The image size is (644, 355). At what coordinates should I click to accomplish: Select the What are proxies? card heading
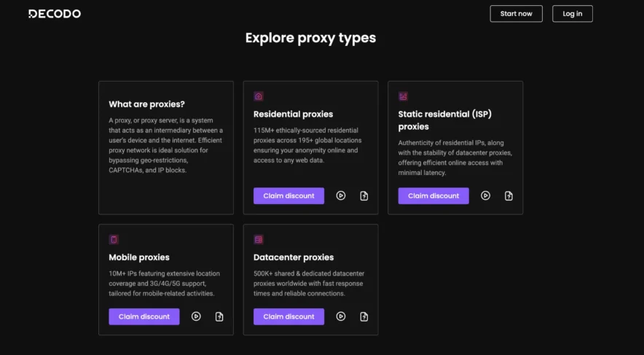[x=146, y=104]
